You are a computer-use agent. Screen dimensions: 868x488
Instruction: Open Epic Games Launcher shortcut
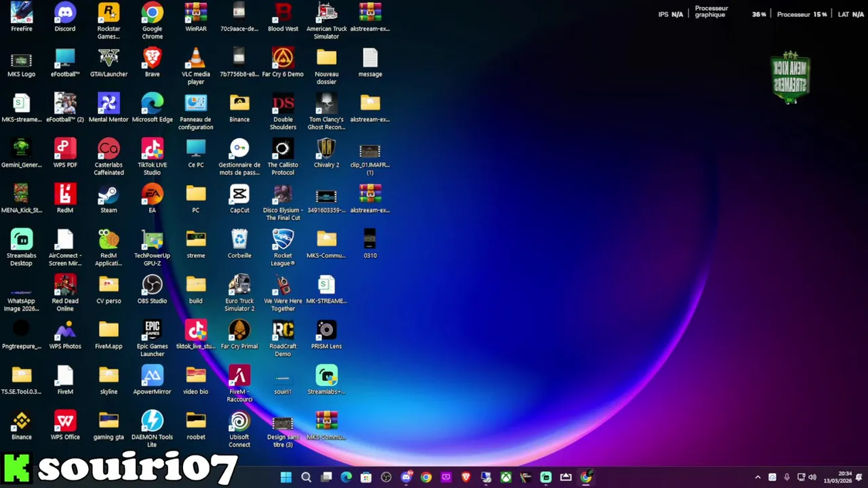[x=152, y=339]
